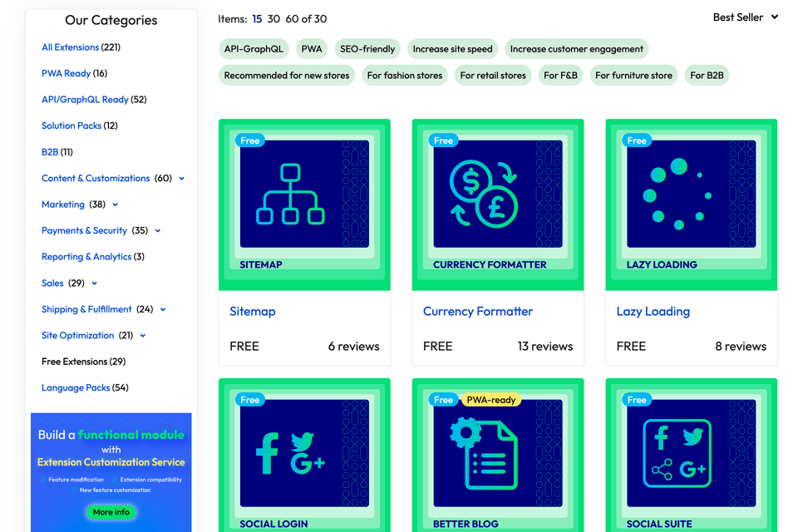Open the Sitemap product title link

[253, 312]
